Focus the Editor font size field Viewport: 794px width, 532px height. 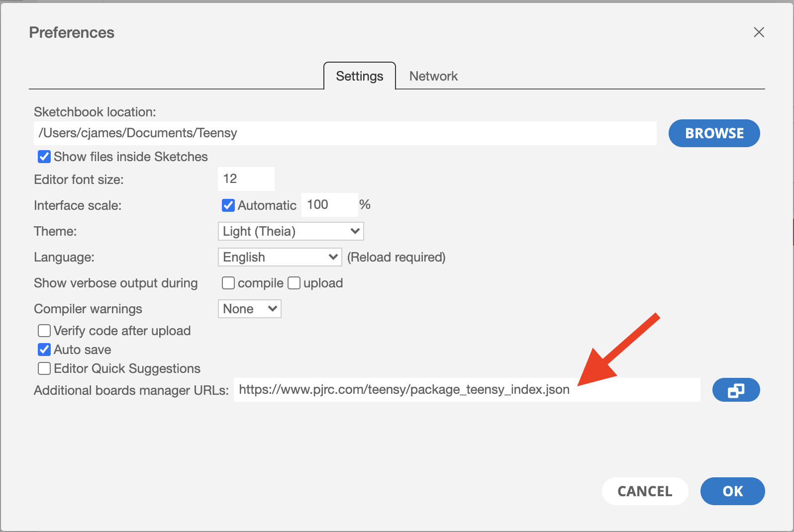tap(246, 179)
